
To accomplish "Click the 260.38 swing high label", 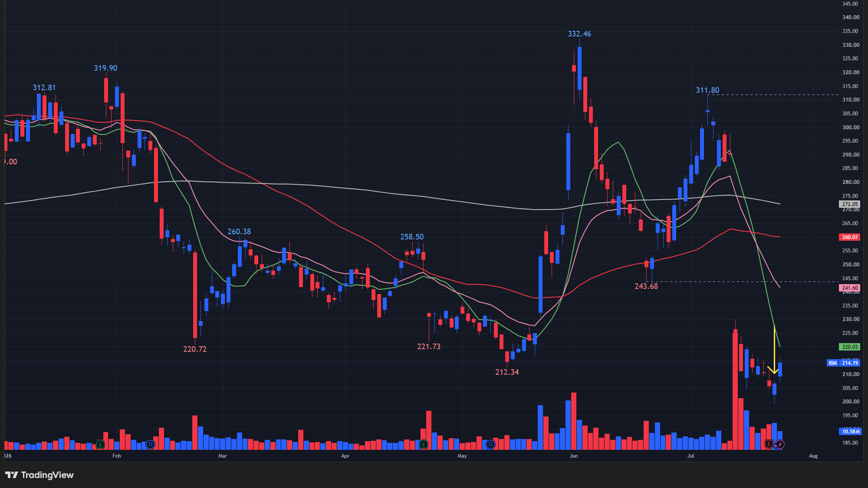I will point(239,232).
